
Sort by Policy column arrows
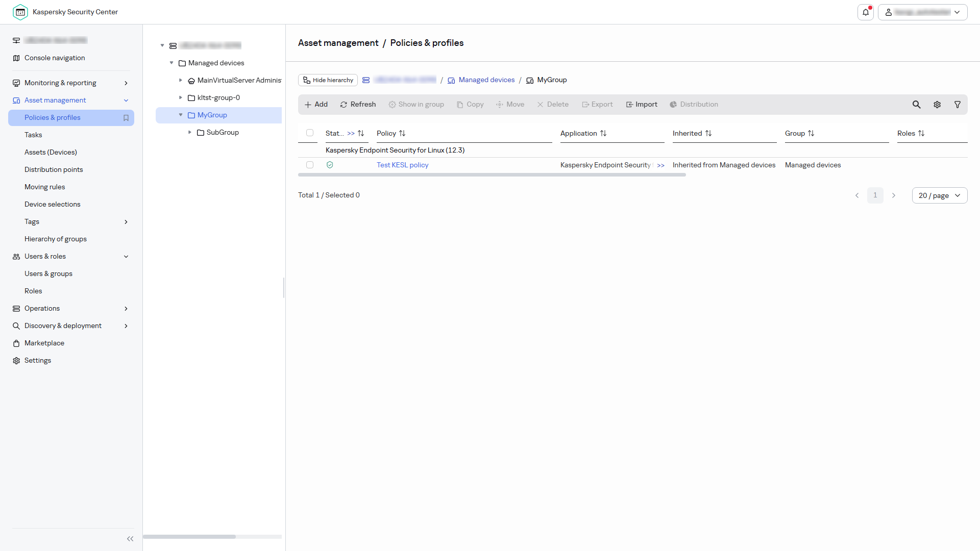click(402, 133)
